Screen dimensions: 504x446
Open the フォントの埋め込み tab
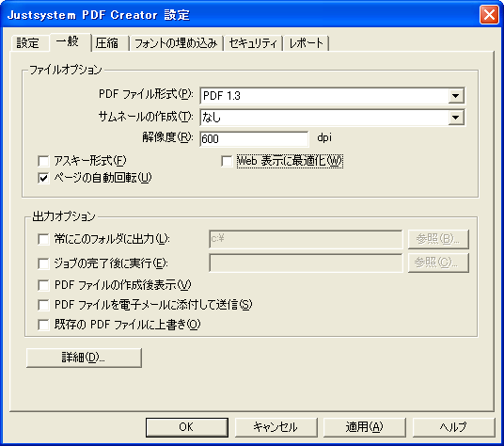click(176, 43)
